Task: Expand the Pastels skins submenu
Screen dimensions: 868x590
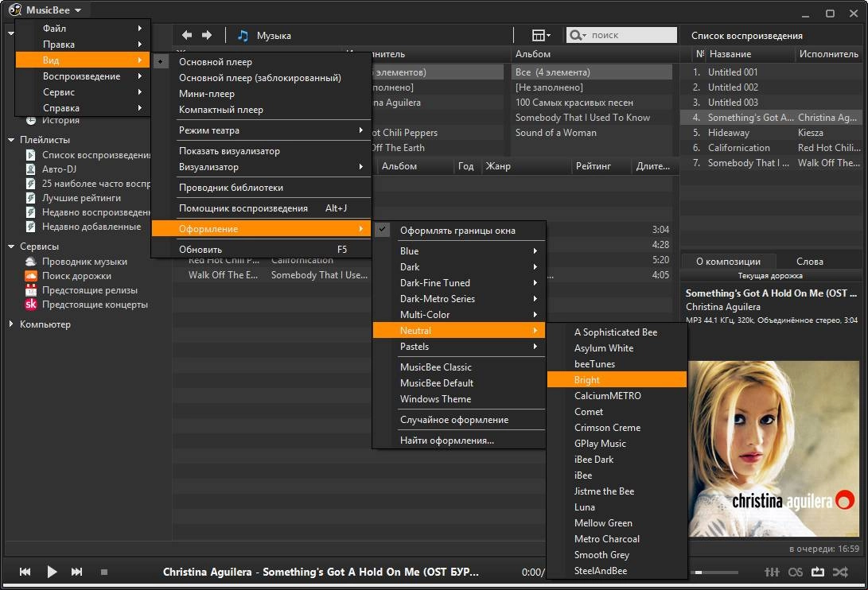Action: coord(459,347)
